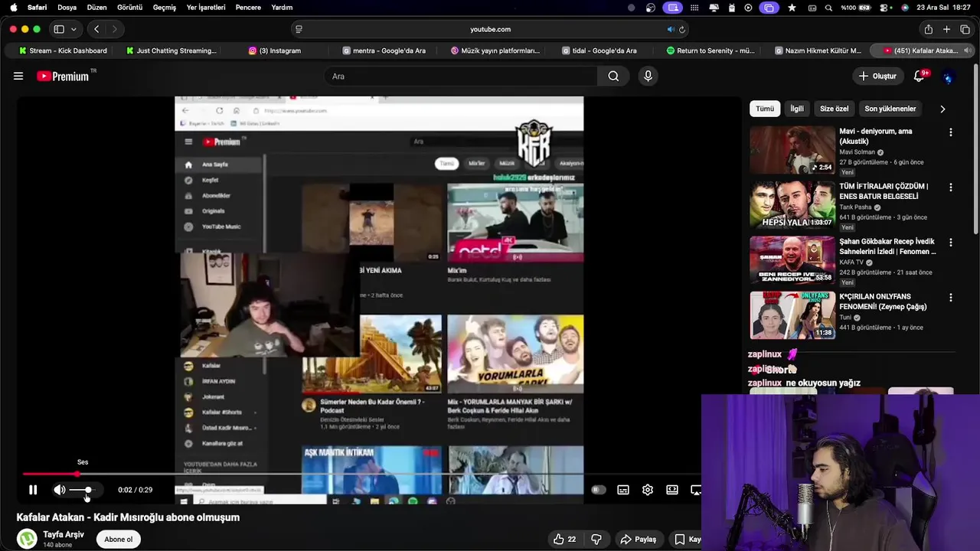This screenshot has height=551, width=980.
Task: Dislike the video with thumbs down
Action: (x=596, y=540)
